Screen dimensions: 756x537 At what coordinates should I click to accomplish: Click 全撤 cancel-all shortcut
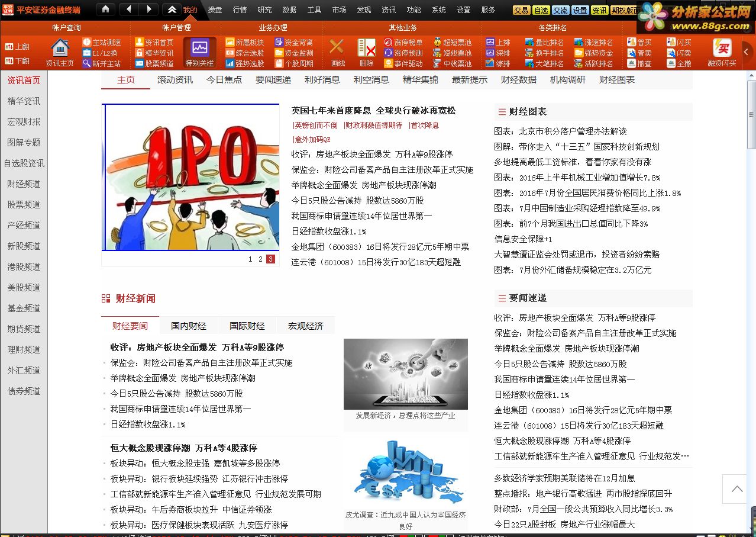(679, 63)
